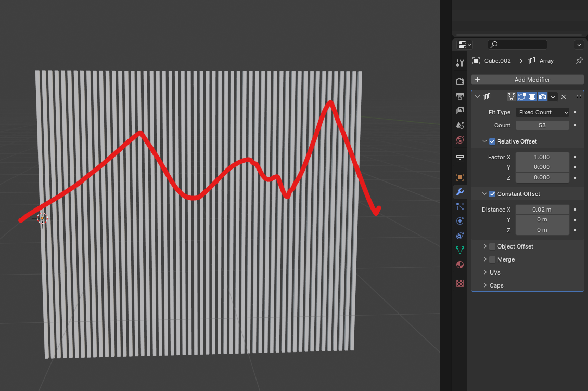This screenshot has width=588, height=391.
Task: Toggle modifier display in Edit Mode
Action: pos(521,97)
